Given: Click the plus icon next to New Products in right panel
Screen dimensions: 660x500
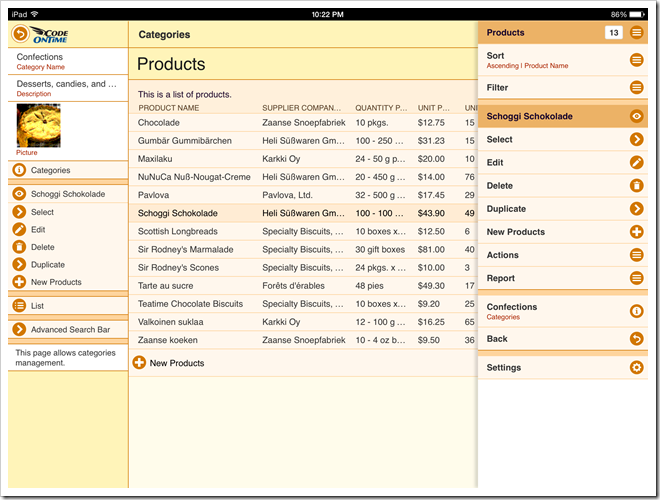Looking at the screenshot, I should pyautogui.click(x=636, y=232).
